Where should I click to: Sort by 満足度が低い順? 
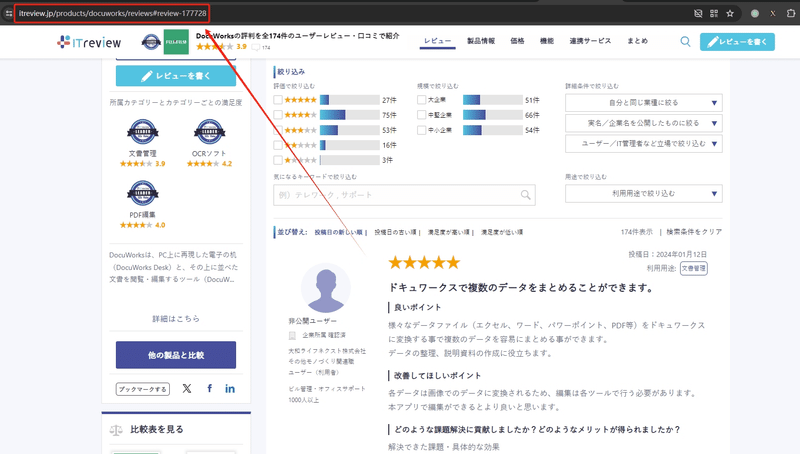pyautogui.click(x=502, y=232)
